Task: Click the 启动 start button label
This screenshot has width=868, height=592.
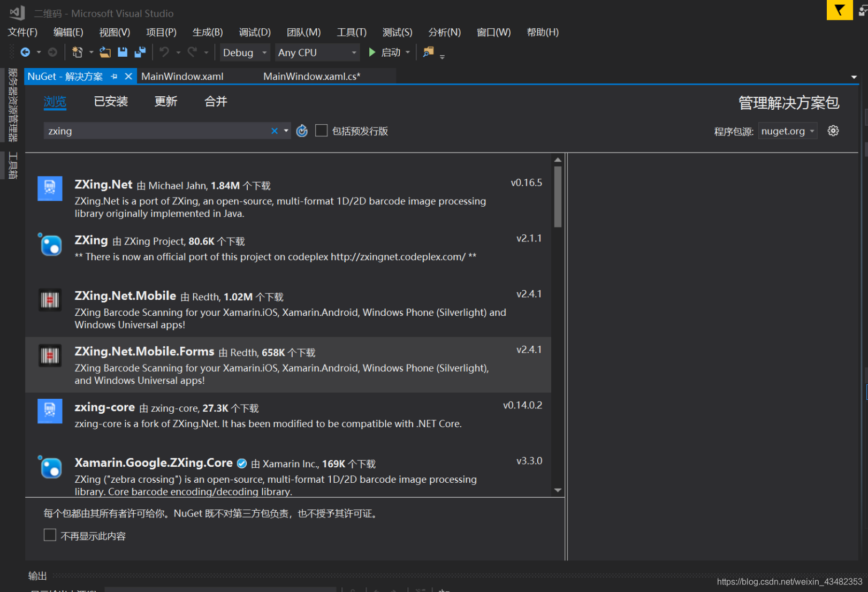Action: coord(391,52)
